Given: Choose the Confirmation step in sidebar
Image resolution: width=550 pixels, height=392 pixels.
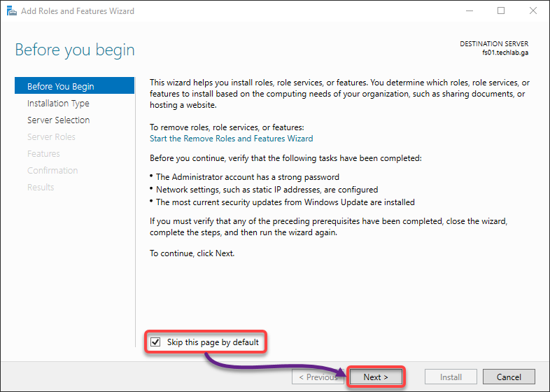Looking at the screenshot, I should point(52,171).
